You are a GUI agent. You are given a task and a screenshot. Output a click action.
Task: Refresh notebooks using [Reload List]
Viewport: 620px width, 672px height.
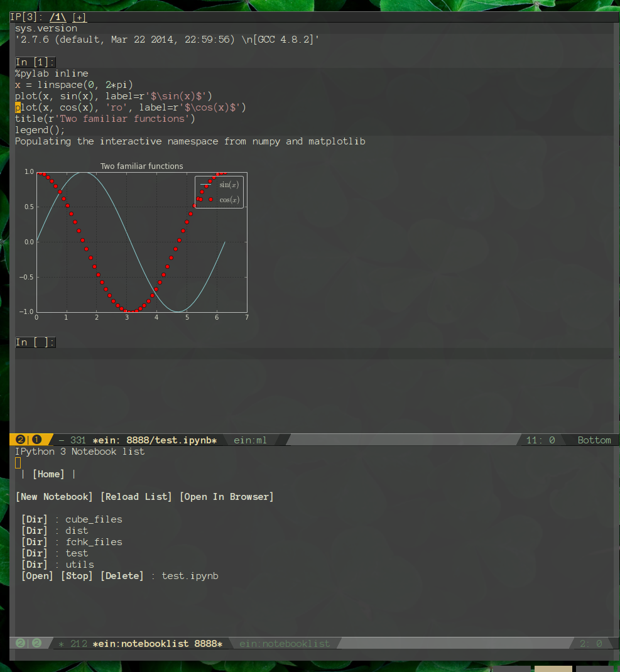click(x=136, y=497)
